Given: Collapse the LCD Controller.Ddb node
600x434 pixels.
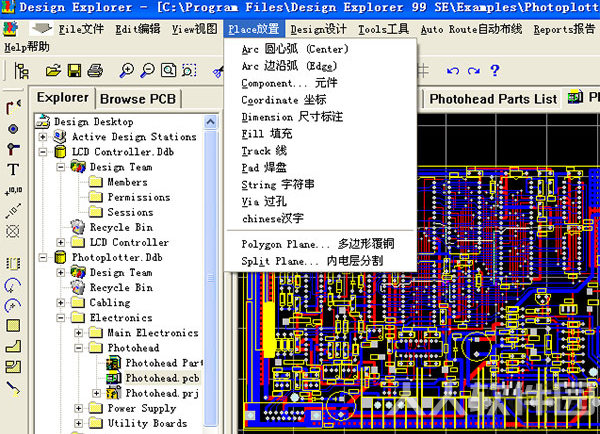Looking at the screenshot, I should point(42,152).
